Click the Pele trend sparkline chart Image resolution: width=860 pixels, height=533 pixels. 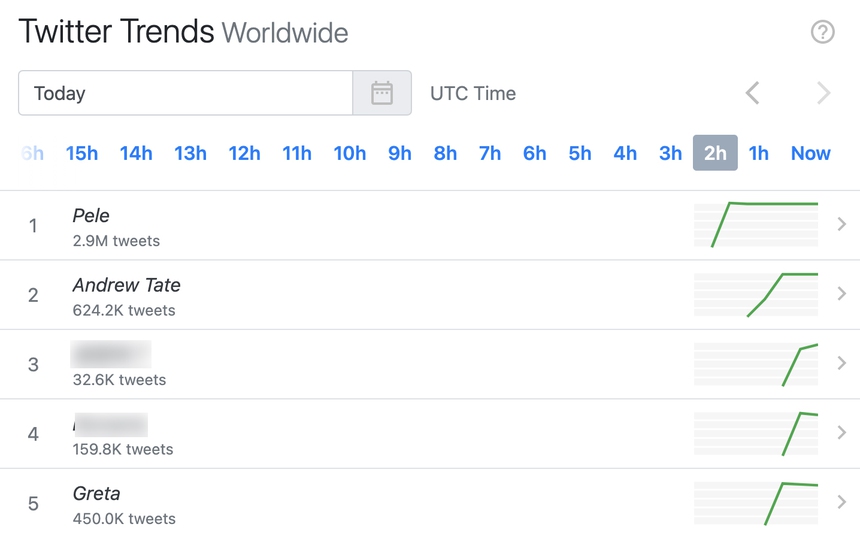[x=756, y=225]
